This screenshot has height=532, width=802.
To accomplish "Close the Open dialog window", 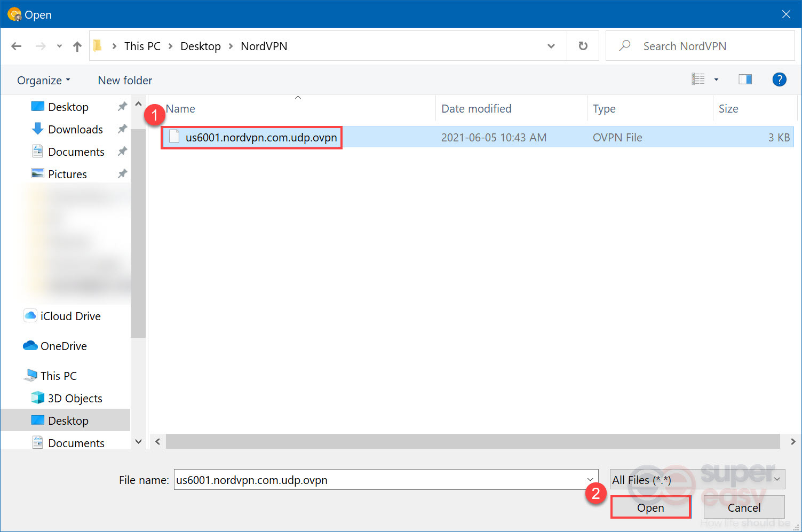I will (786, 14).
